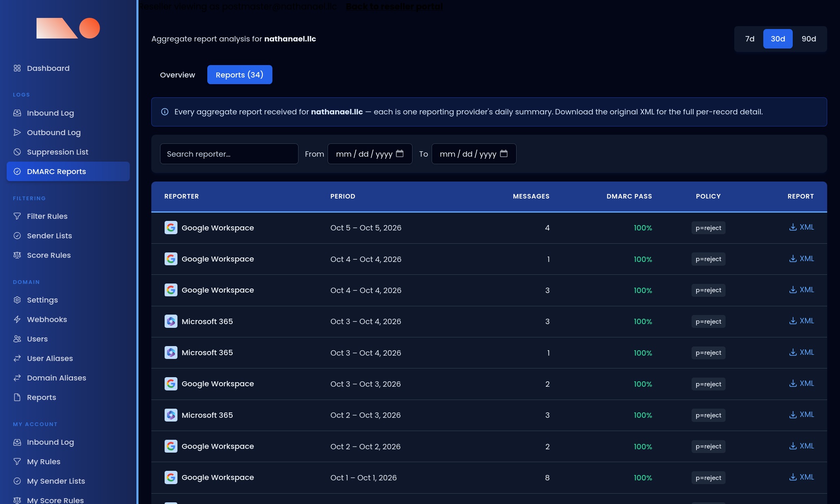Open My Sender Lists

(x=68, y=481)
